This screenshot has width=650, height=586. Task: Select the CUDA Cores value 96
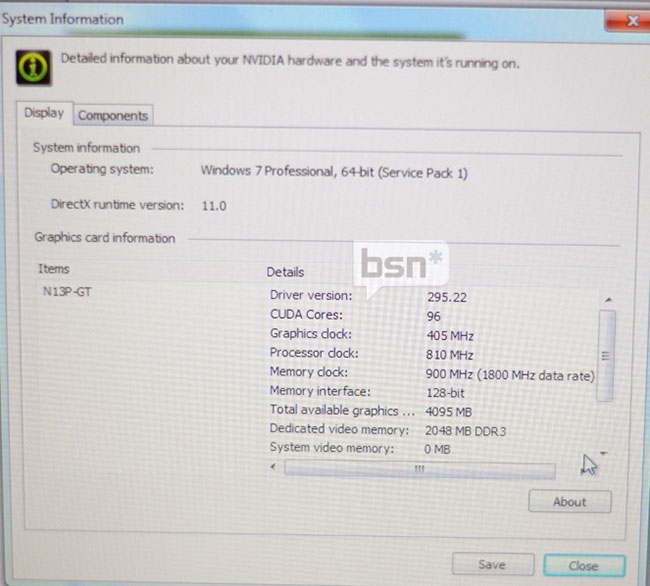[433, 317]
